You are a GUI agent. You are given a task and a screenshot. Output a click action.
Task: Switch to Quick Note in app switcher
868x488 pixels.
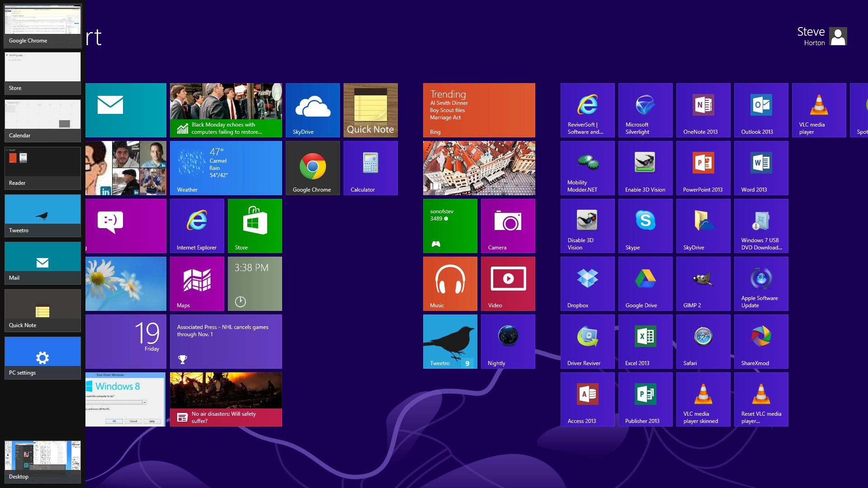(x=42, y=310)
